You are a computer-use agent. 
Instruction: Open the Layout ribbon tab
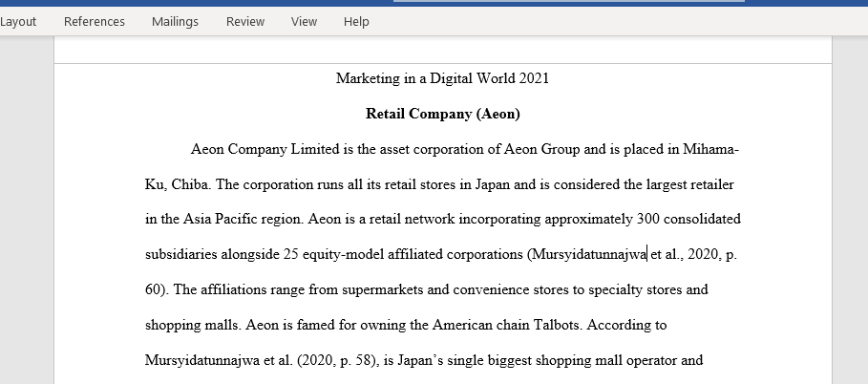coord(18,22)
